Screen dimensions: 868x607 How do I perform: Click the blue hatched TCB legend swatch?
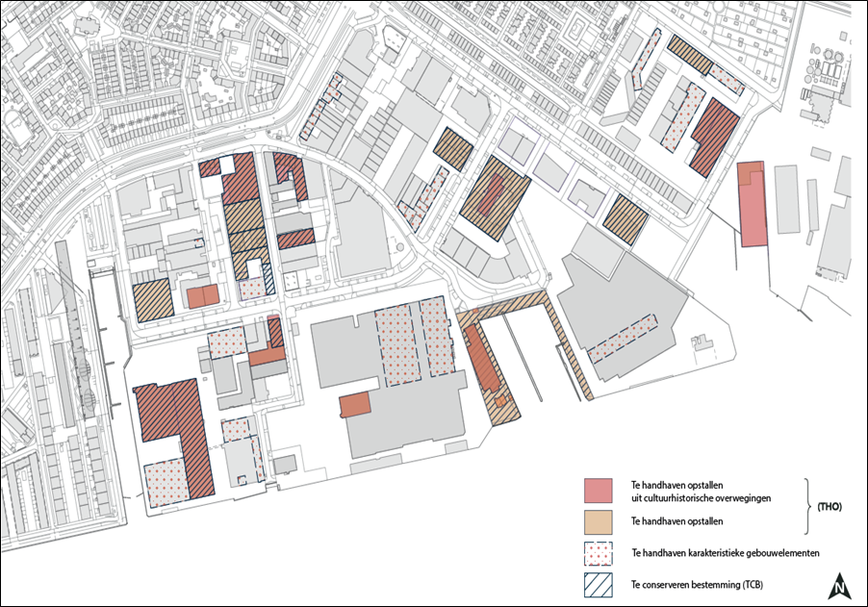click(598, 585)
